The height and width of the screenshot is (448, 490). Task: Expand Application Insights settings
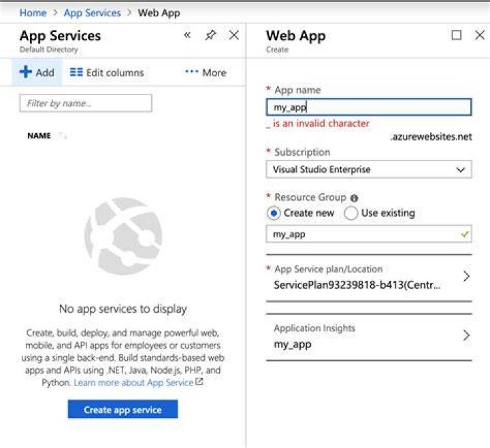[x=369, y=337]
